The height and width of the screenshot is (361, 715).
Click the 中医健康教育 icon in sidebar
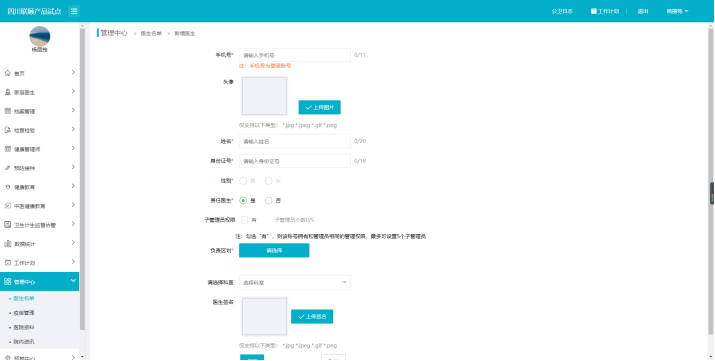tap(7, 206)
